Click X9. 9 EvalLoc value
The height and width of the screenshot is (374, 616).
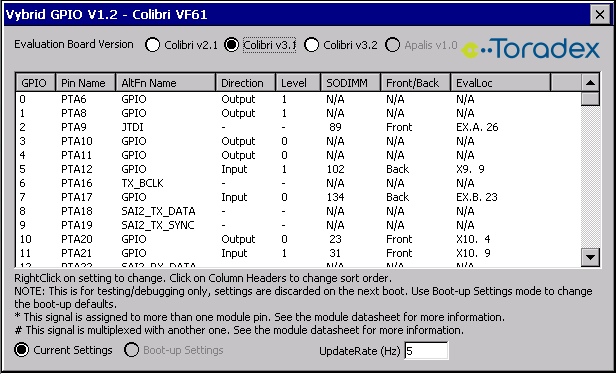click(470, 169)
